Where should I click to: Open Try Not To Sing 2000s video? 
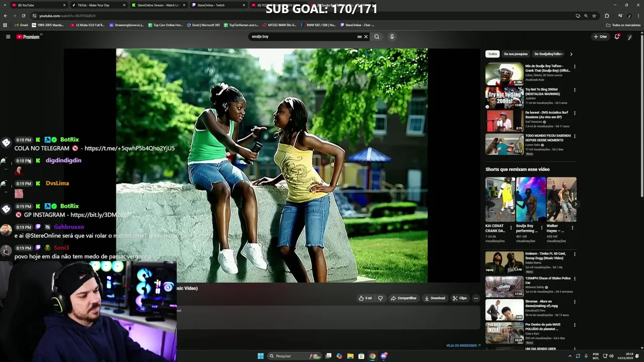(504, 98)
